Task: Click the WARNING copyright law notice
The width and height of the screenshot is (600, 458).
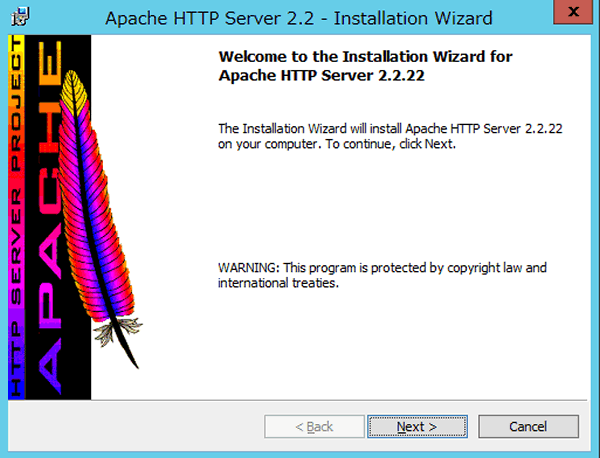Action: point(382,269)
